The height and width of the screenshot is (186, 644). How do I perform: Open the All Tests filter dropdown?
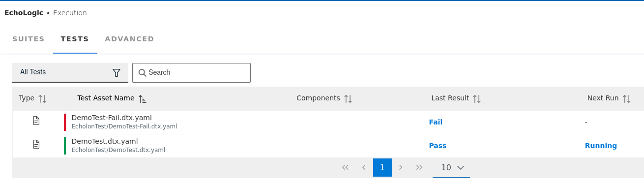point(70,72)
